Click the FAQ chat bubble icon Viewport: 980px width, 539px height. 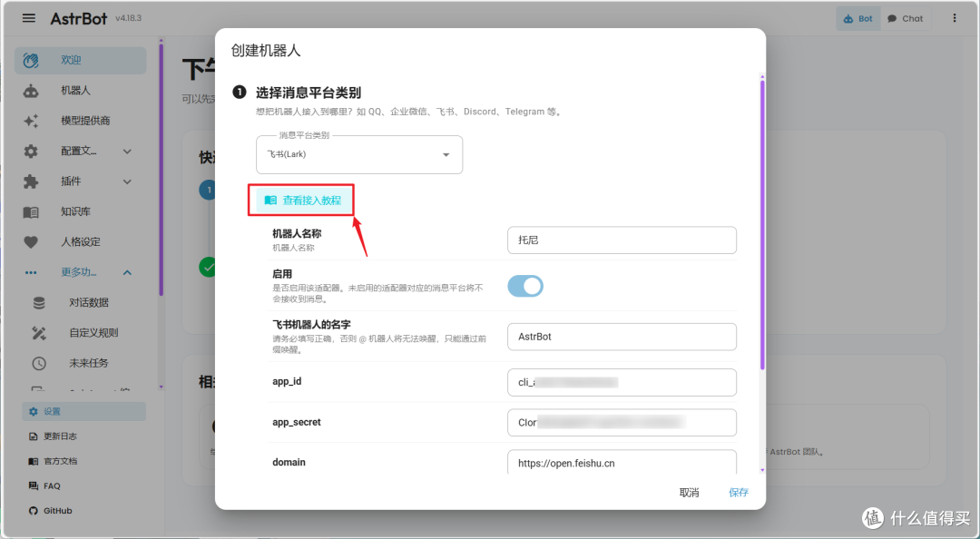pos(34,485)
